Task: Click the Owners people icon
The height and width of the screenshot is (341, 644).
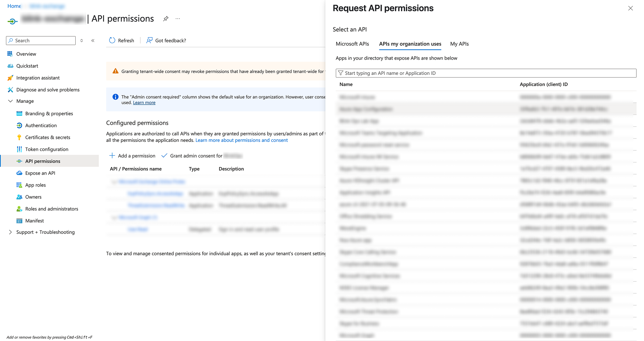Action: coord(19,197)
